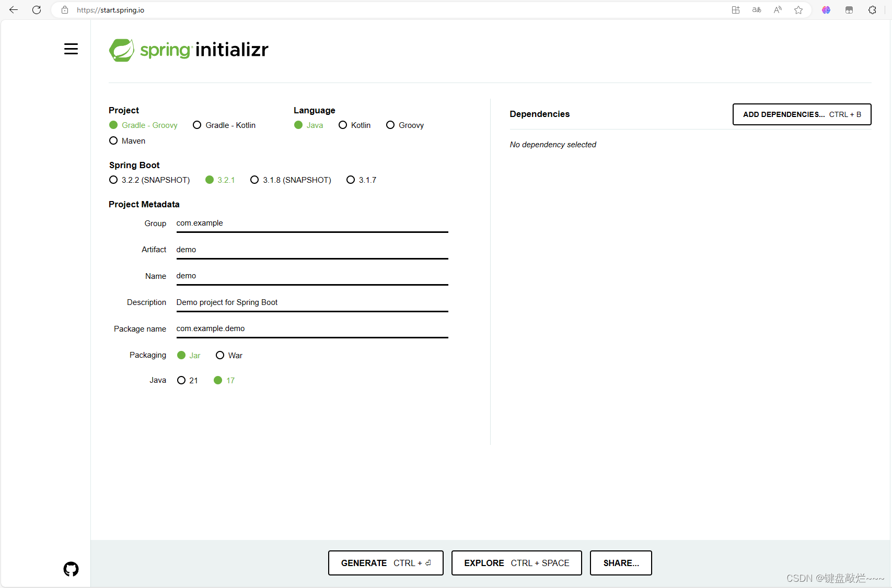This screenshot has width=892, height=588.
Task: Choose Kotlin as the language
Action: tap(354, 125)
